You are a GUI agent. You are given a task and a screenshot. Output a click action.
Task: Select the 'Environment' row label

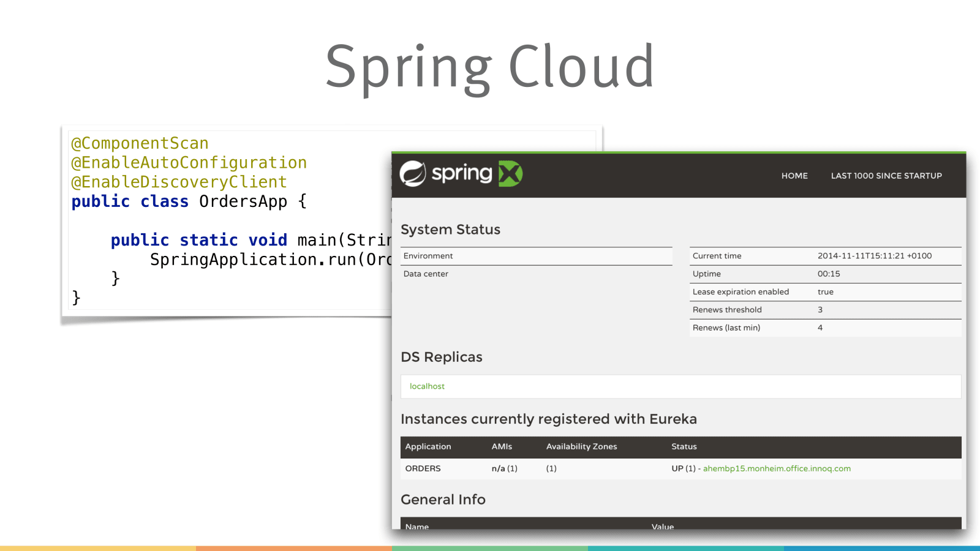click(428, 256)
